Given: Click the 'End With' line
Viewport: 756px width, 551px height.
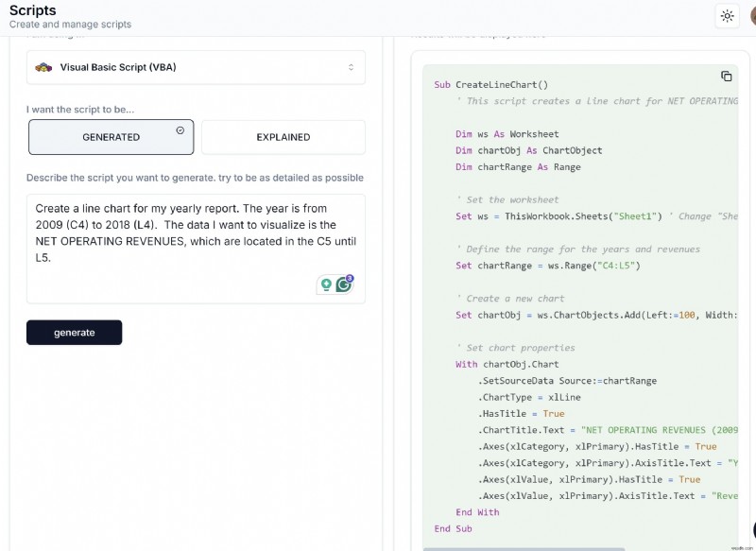Looking at the screenshot, I should coord(477,512).
